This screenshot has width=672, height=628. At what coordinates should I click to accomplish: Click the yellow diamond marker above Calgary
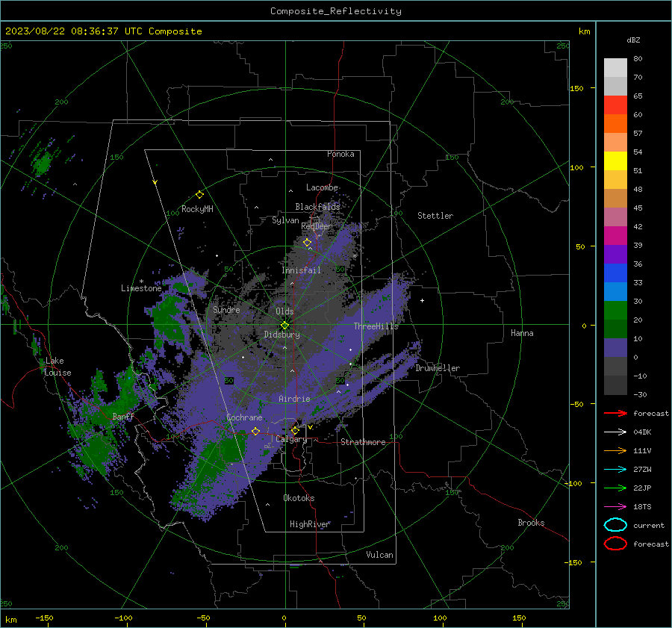point(295,430)
